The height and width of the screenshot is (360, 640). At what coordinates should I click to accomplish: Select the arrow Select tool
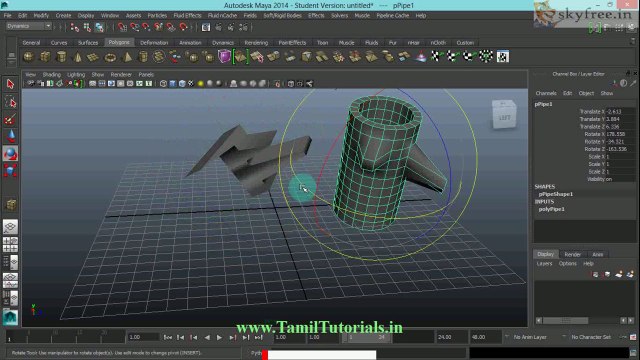10,84
